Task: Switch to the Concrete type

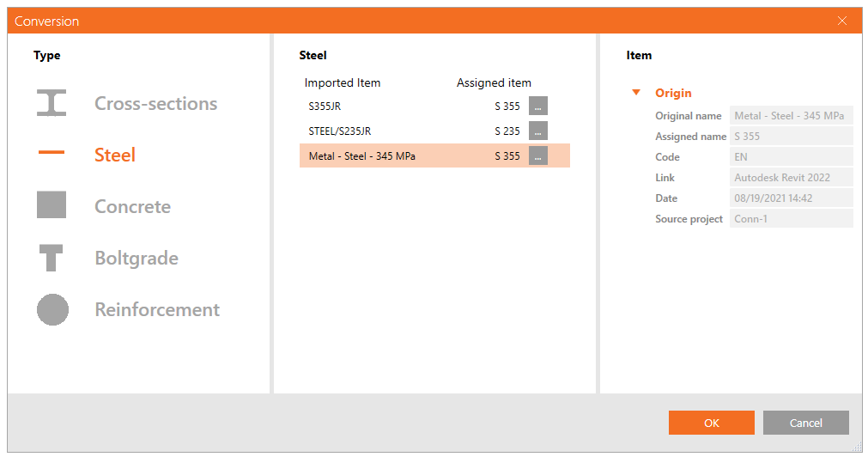Action: tap(132, 207)
